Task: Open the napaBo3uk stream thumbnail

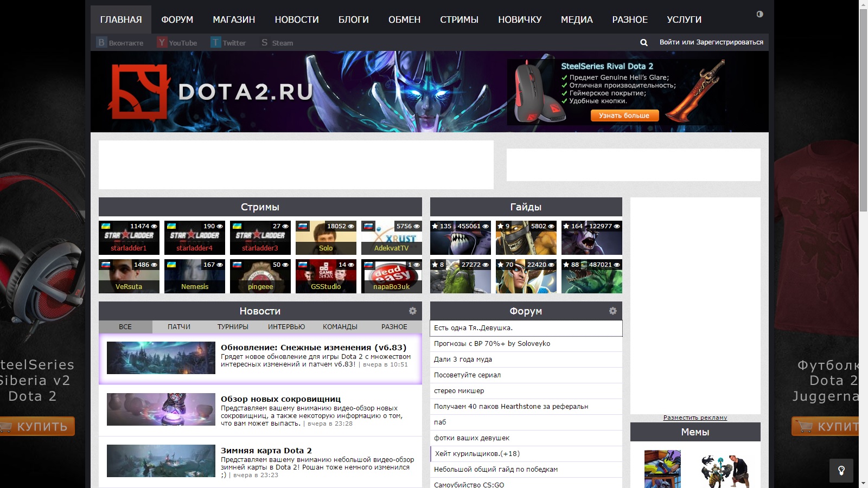Action: pyautogui.click(x=392, y=276)
